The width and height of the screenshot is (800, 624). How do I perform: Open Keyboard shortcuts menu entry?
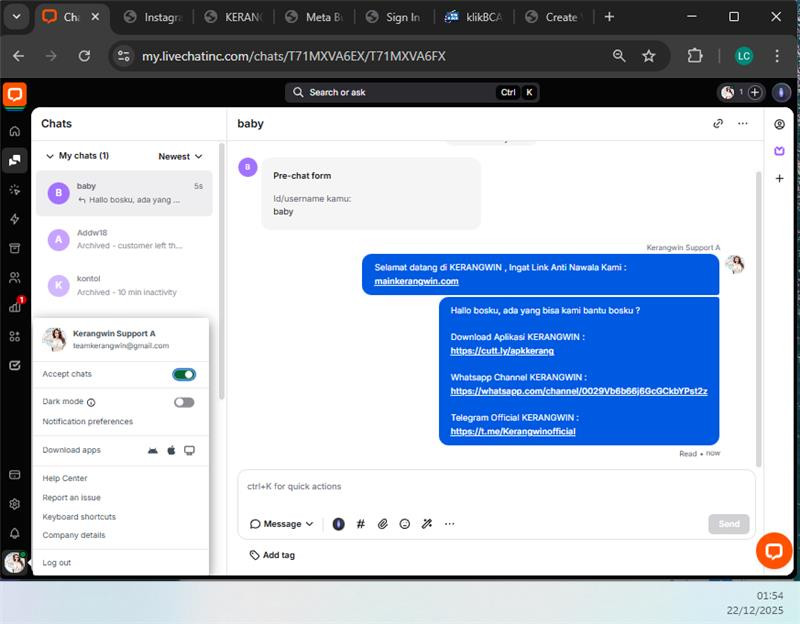point(79,517)
